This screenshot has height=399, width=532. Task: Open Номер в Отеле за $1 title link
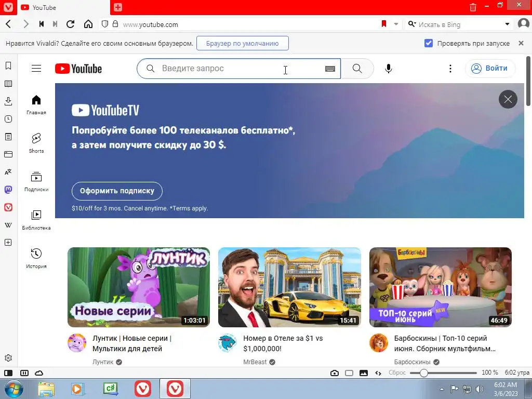click(283, 343)
